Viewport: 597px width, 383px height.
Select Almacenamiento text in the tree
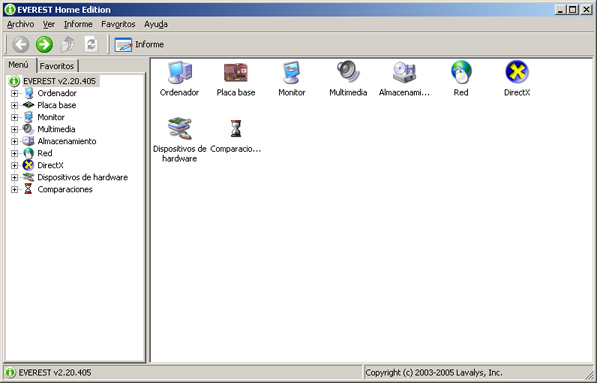67,141
